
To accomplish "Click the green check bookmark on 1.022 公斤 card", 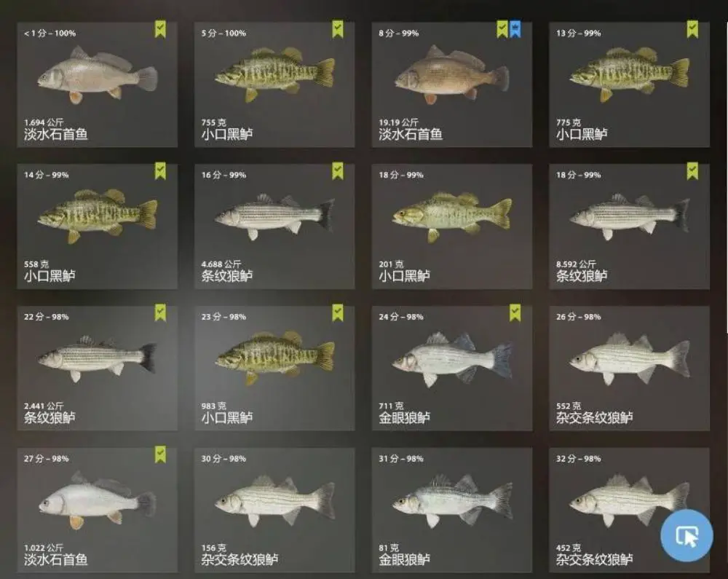I will 160,454.
